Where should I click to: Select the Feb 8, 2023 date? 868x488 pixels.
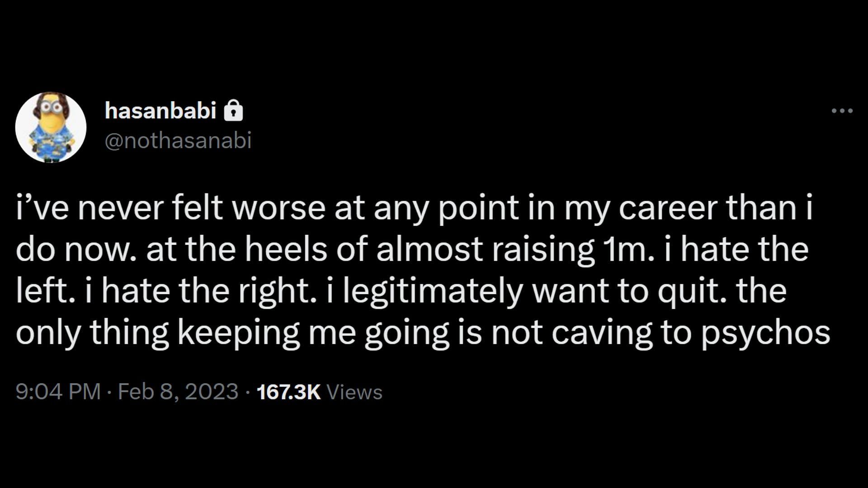(x=178, y=392)
